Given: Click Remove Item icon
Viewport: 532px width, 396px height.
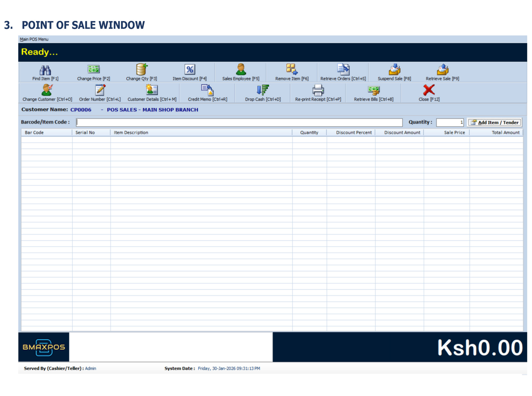Looking at the screenshot, I should point(292,70).
